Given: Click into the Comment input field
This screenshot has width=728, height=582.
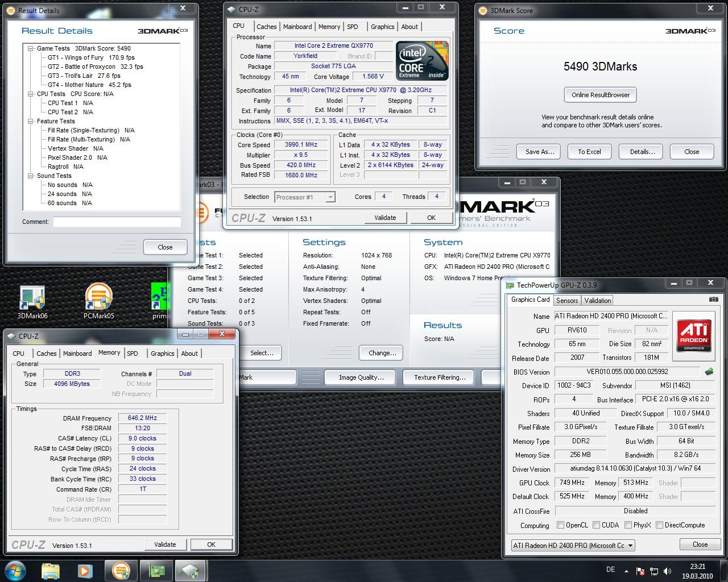Looking at the screenshot, I should tap(117, 222).
